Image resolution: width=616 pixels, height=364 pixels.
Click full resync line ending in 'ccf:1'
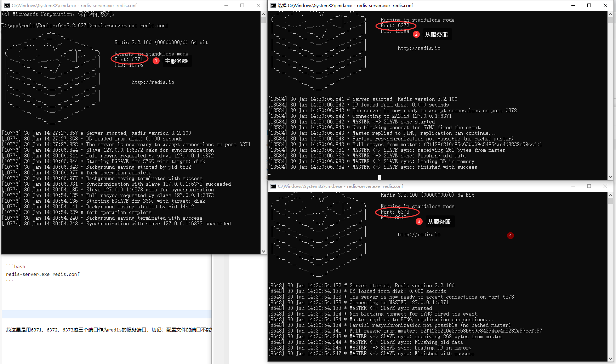tap(405, 144)
